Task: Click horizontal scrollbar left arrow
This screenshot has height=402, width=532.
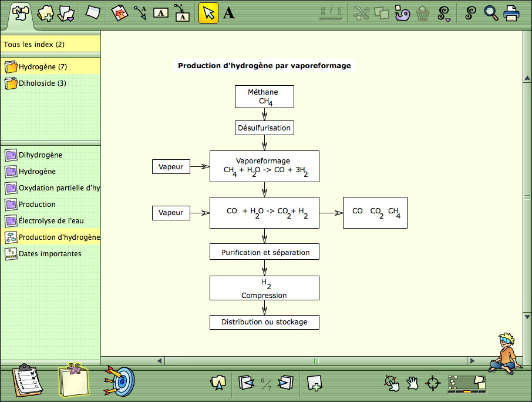Action: [160, 361]
